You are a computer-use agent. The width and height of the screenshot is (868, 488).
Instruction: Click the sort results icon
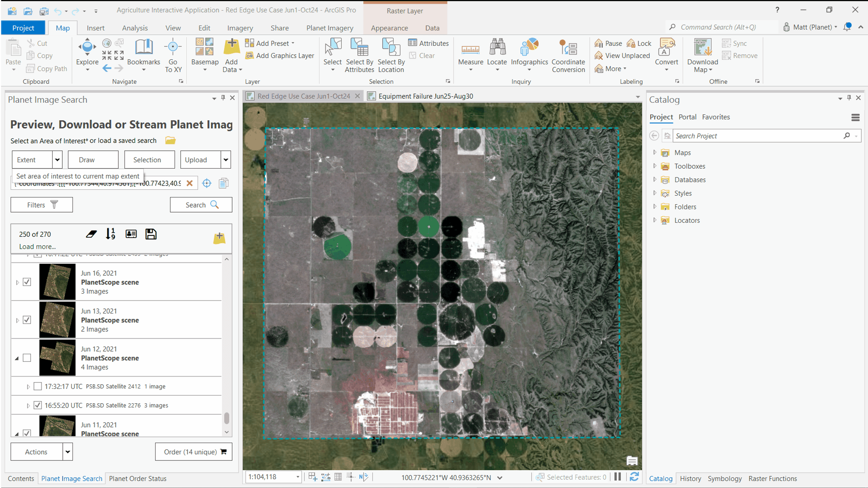point(111,234)
